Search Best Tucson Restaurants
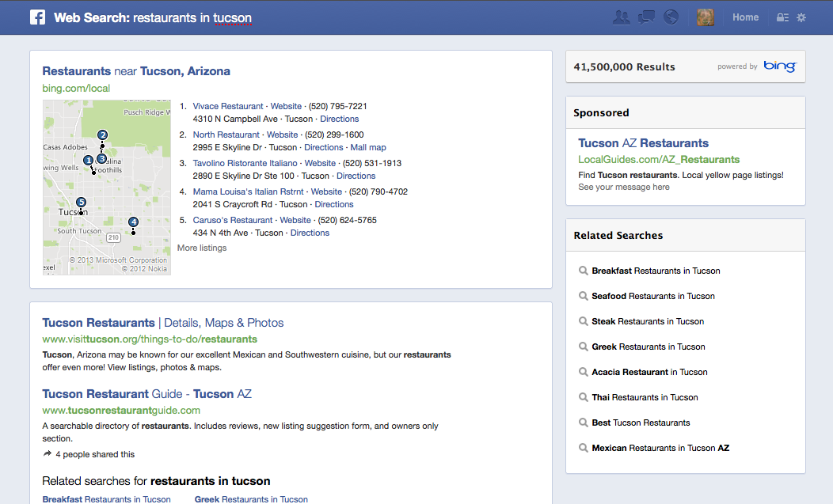This screenshot has height=504, width=833. pos(641,423)
